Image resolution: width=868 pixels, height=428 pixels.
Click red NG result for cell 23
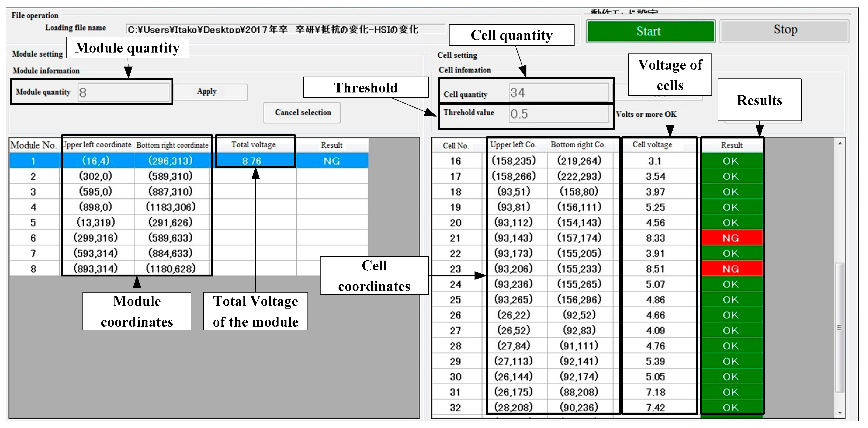click(x=731, y=268)
